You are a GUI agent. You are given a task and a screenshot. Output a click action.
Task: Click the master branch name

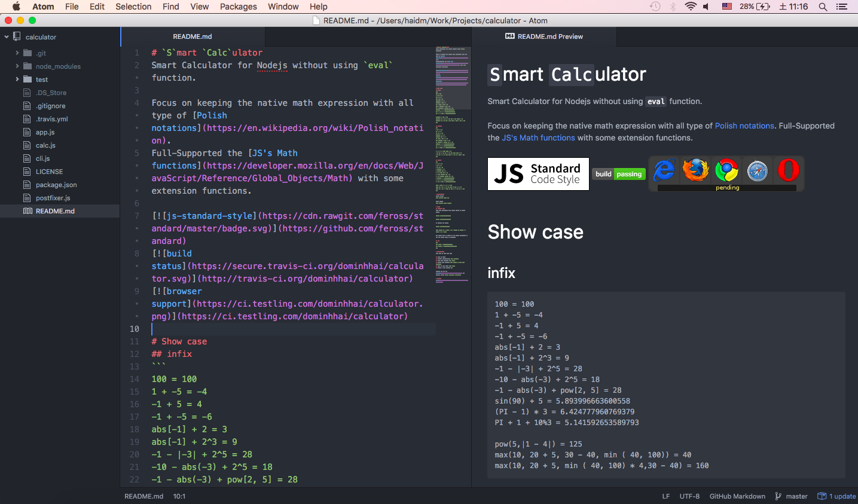click(x=796, y=496)
